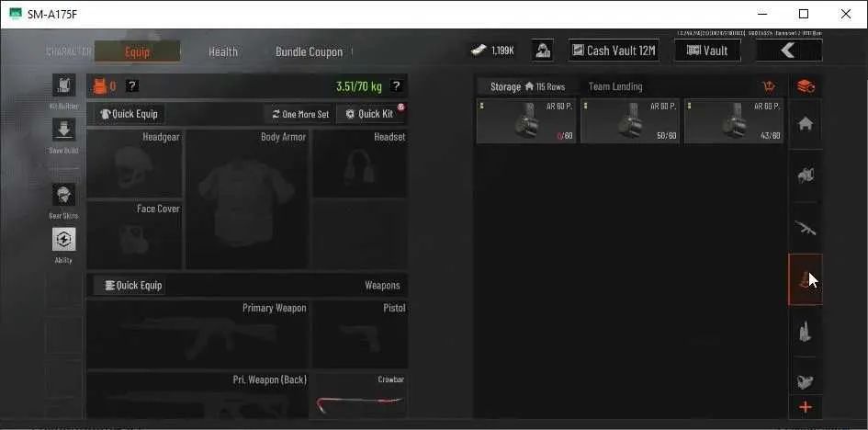Open the storage cart sort icon
Viewport: 868px width, 430px height.
pyautogui.click(x=769, y=87)
